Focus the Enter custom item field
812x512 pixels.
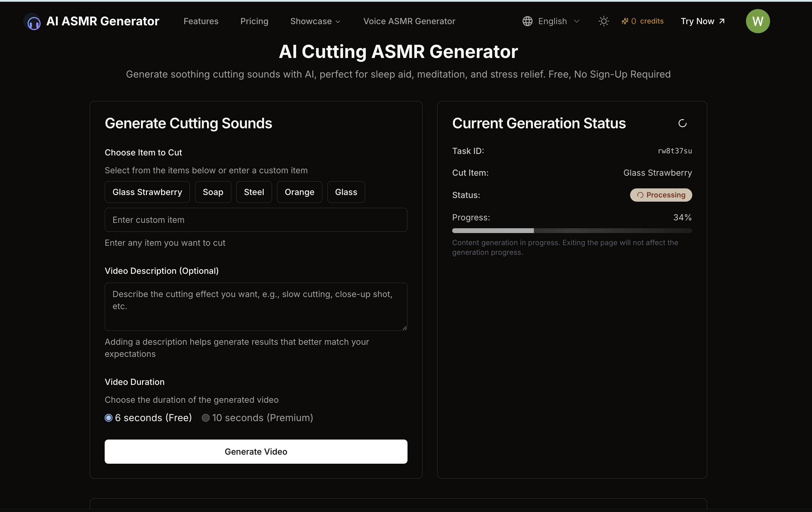[x=256, y=220]
